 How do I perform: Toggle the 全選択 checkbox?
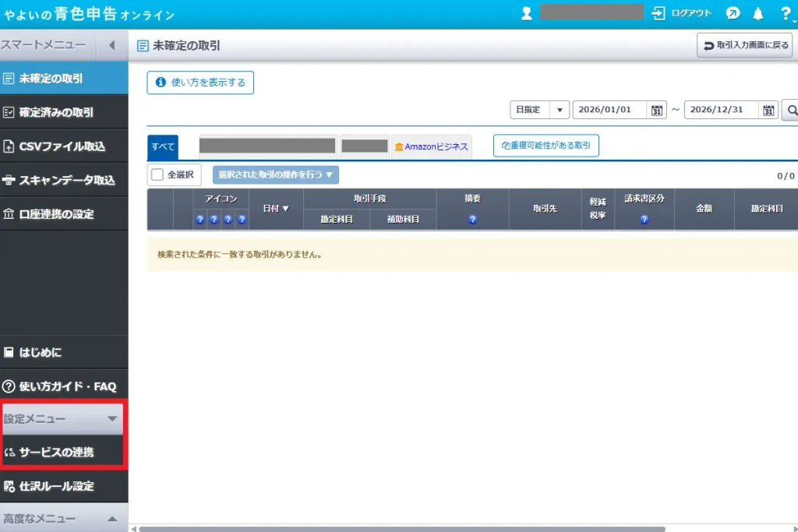coord(157,174)
